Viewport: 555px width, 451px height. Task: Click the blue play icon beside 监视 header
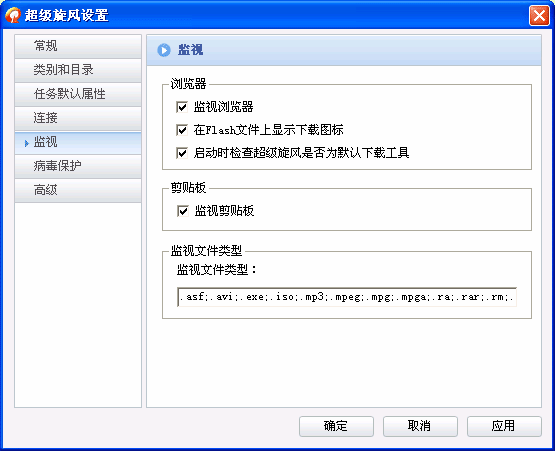tap(164, 50)
